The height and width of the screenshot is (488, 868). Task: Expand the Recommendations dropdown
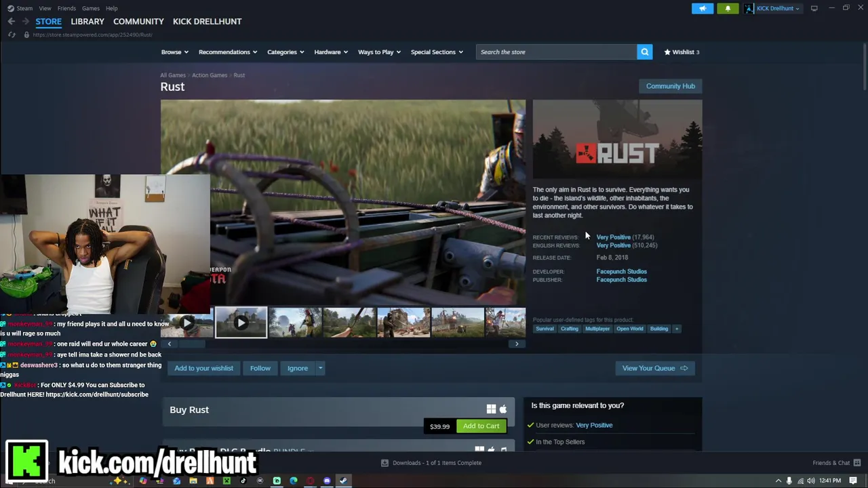(227, 52)
